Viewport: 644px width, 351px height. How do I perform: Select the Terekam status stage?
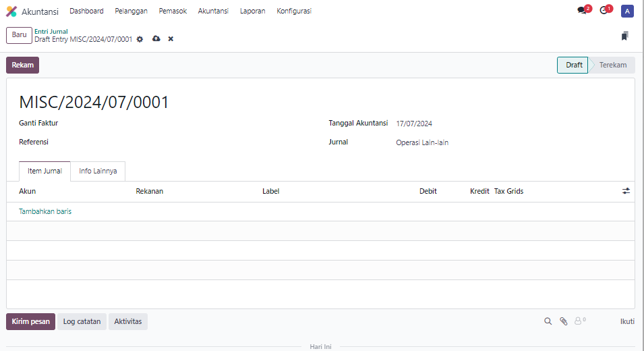click(x=612, y=65)
